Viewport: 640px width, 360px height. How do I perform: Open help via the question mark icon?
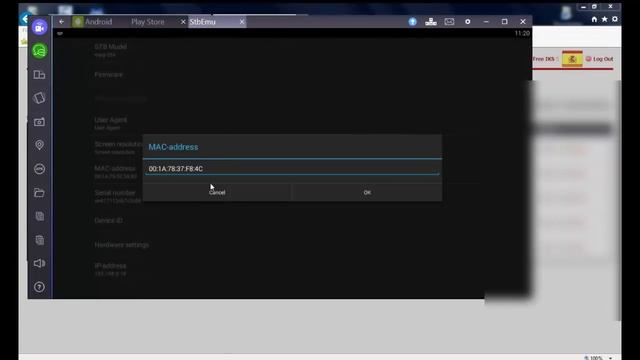pos(40,287)
